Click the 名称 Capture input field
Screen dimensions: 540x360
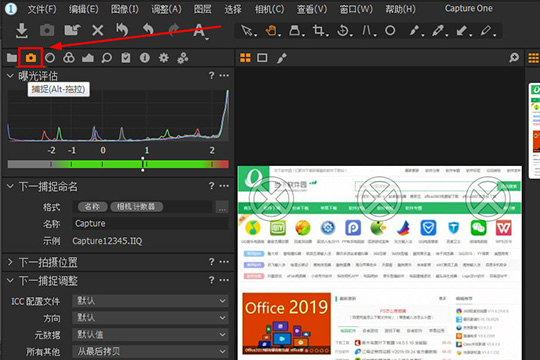pyautogui.click(x=150, y=223)
